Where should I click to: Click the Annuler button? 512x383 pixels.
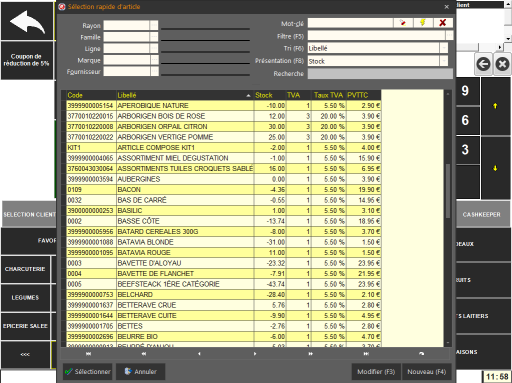click(x=140, y=372)
